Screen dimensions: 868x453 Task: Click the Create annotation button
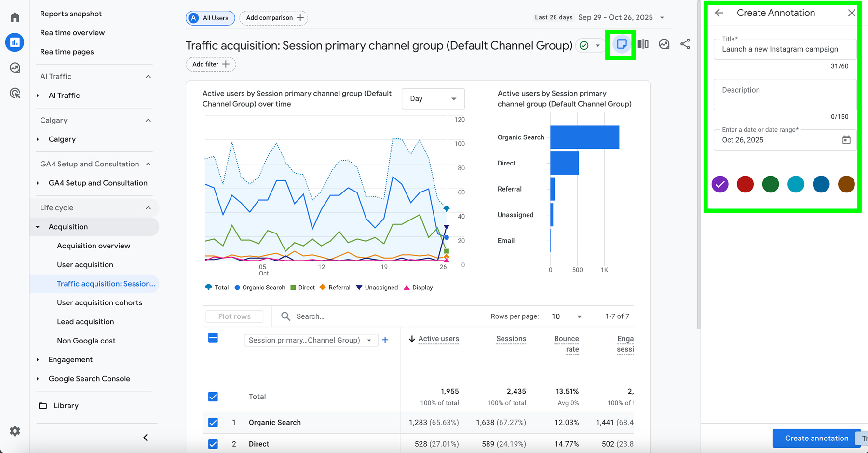point(816,438)
